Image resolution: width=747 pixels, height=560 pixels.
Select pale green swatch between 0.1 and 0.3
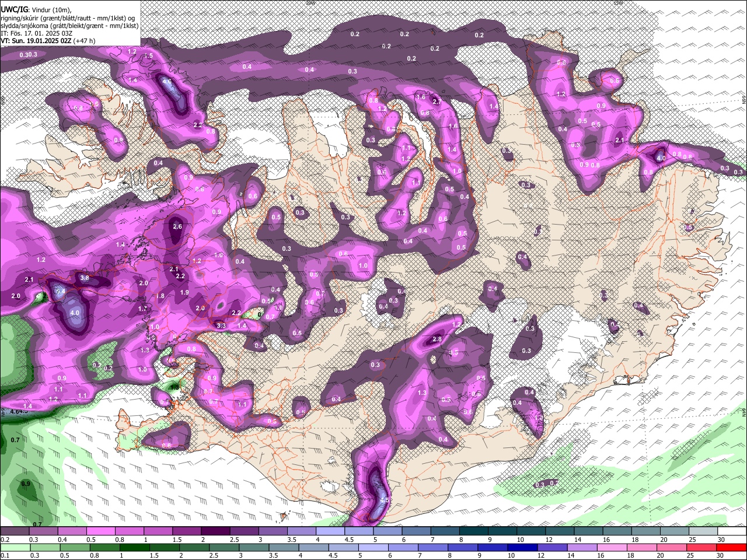tap(16, 547)
